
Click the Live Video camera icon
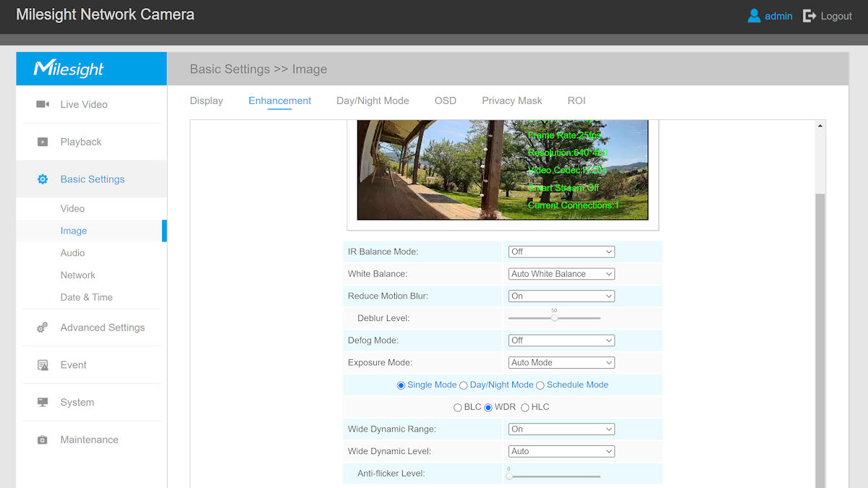(43, 104)
